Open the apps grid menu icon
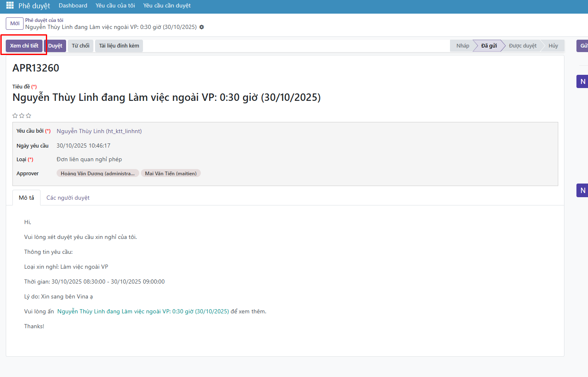 [x=10, y=5]
